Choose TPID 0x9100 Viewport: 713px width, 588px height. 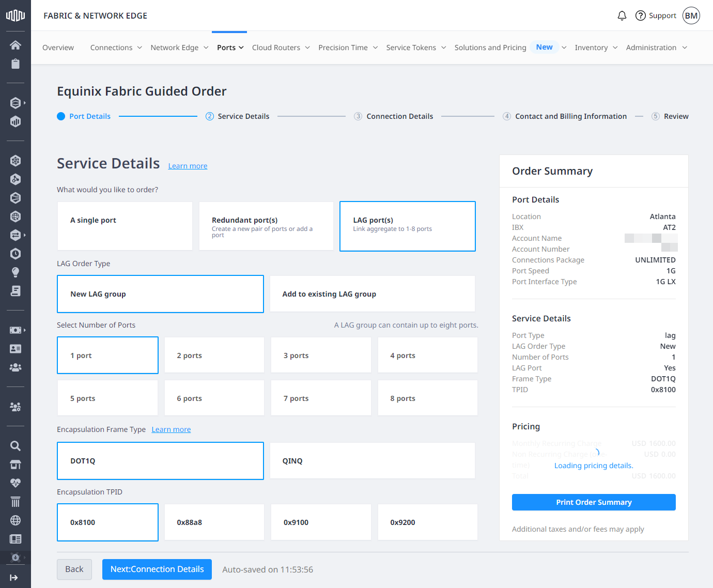[321, 522]
